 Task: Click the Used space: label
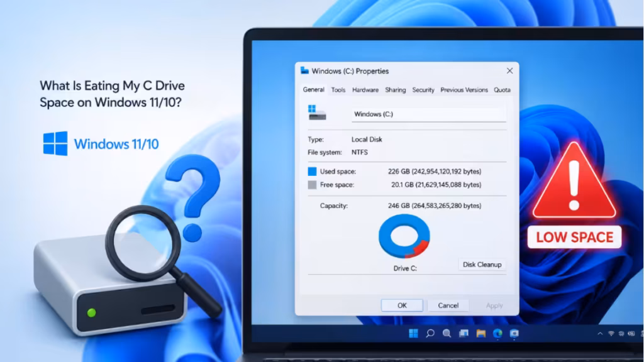[338, 172]
